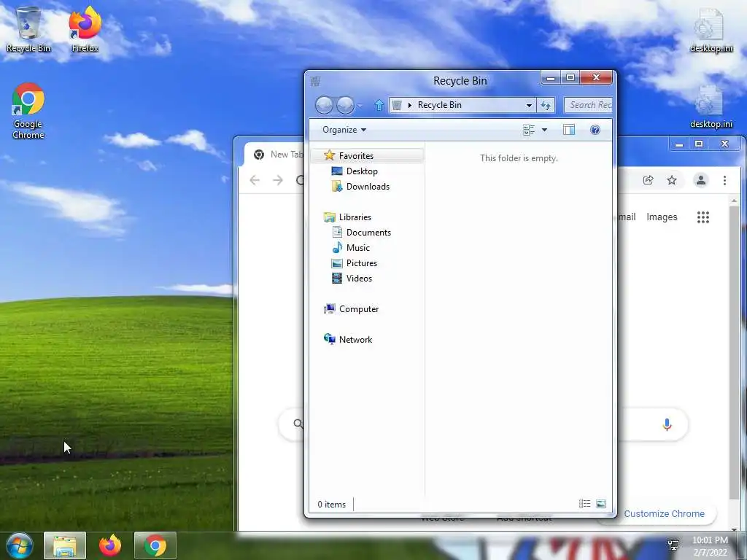The height and width of the screenshot is (560, 747).
Task: Click the Chrome page vertical scrollbar
Action: pos(734,352)
